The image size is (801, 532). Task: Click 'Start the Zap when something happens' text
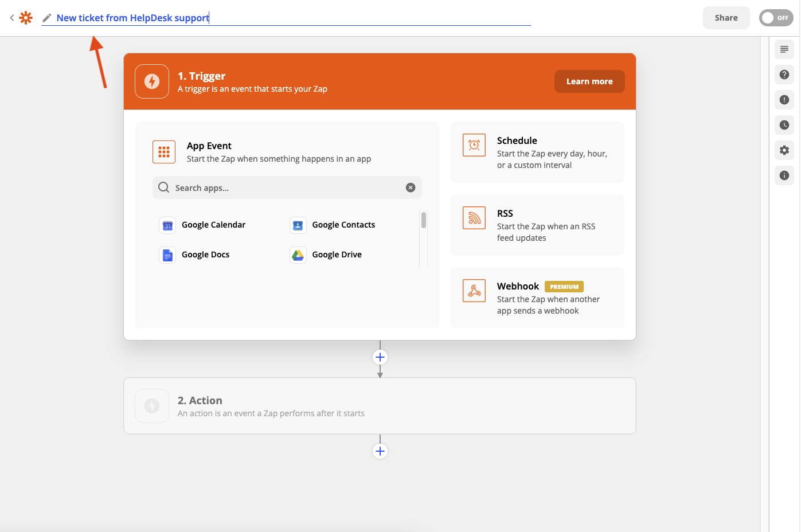pyautogui.click(x=279, y=159)
